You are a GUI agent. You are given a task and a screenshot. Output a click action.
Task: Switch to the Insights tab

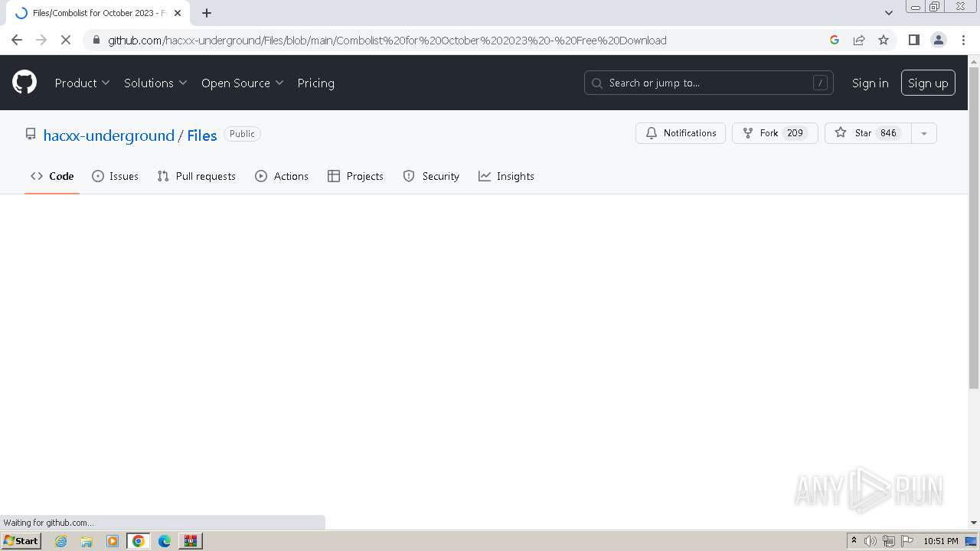[x=506, y=176]
